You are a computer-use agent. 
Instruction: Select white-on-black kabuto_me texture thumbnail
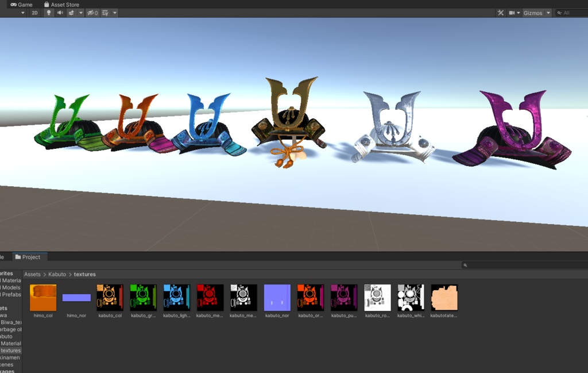(243, 298)
